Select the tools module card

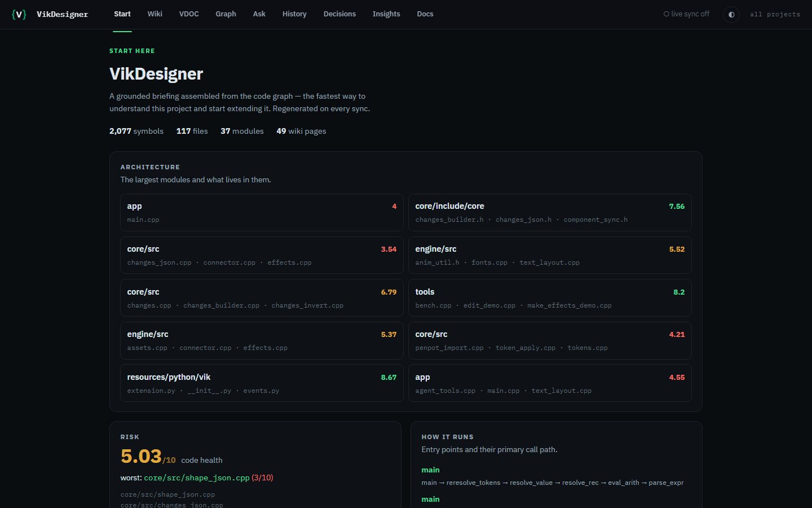[x=550, y=298]
